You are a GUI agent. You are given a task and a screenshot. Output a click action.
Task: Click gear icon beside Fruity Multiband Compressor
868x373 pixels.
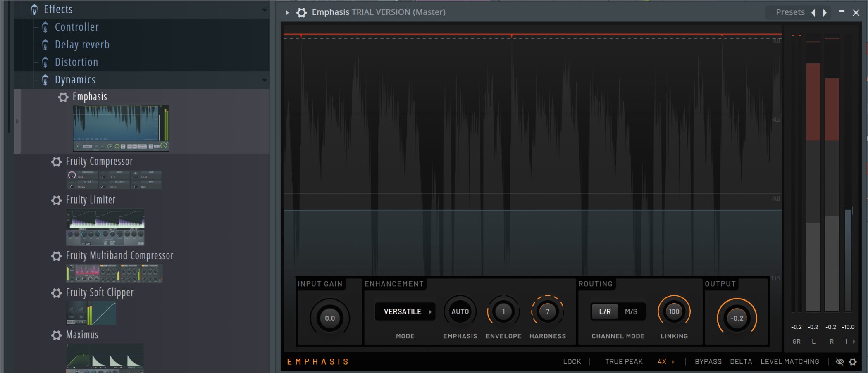pos(56,256)
